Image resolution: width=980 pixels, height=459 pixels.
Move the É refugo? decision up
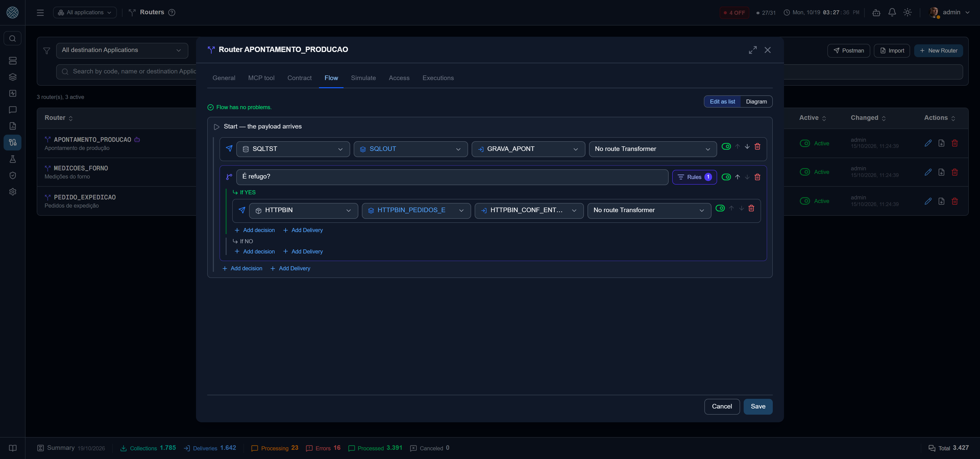(737, 177)
